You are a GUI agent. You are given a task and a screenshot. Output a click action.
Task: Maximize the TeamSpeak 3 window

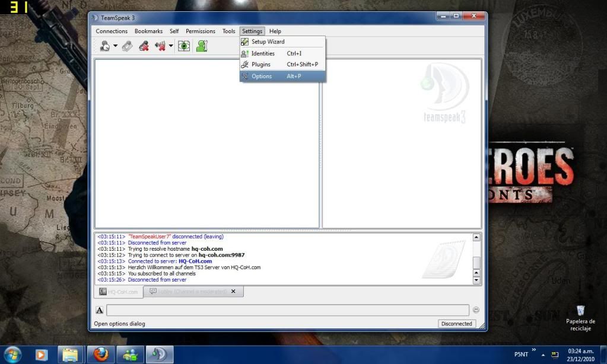pos(456,16)
